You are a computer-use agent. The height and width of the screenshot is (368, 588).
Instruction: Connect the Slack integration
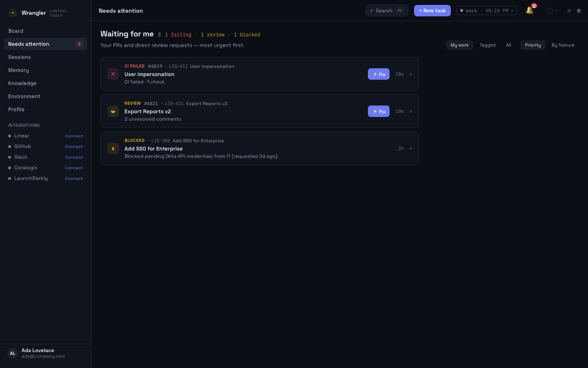click(74, 157)
